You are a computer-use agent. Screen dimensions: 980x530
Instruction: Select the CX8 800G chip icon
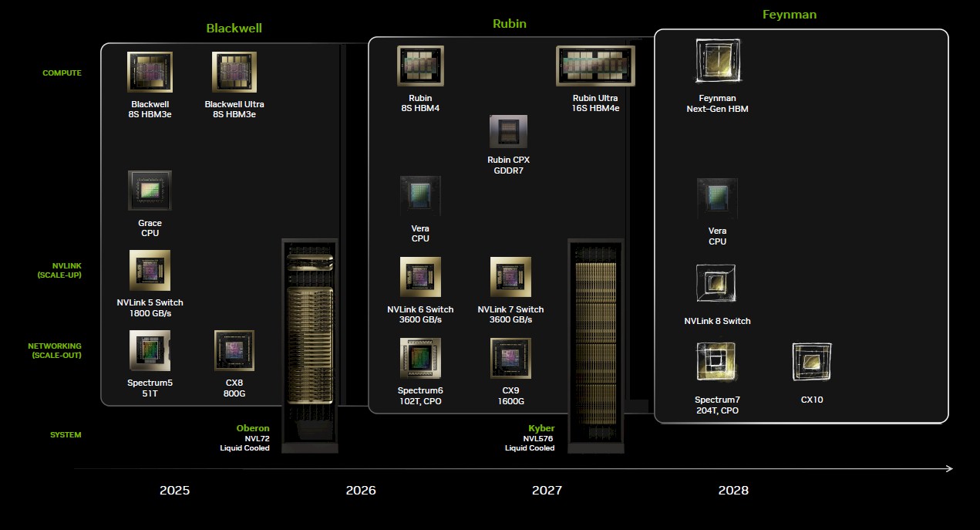tap(234, 350)
